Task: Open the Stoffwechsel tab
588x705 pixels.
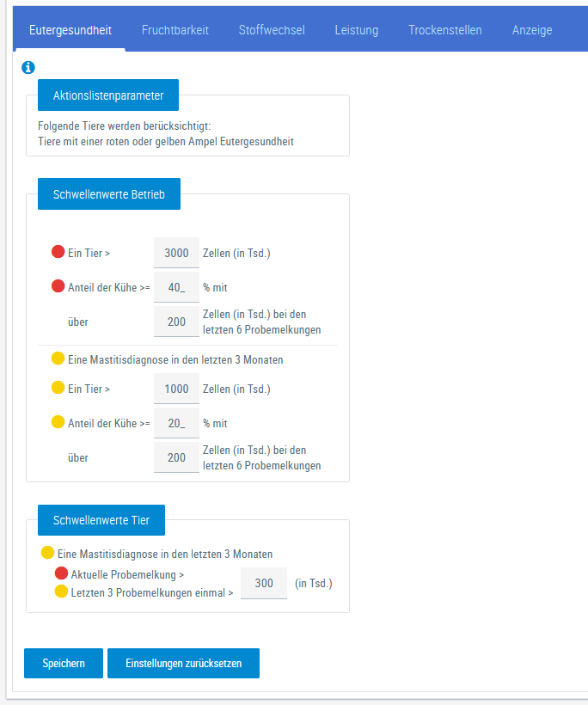Action: (272, 30)
